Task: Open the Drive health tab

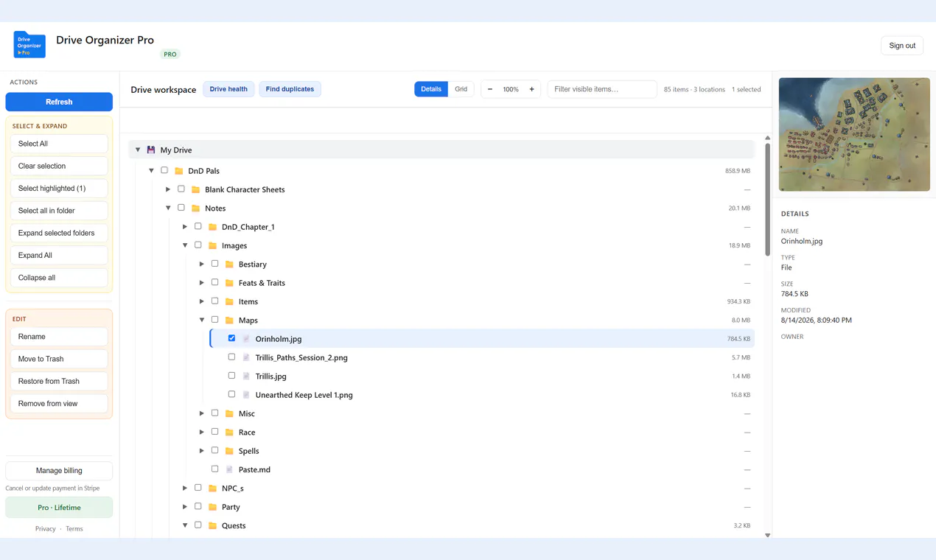Action: point(228,89)
